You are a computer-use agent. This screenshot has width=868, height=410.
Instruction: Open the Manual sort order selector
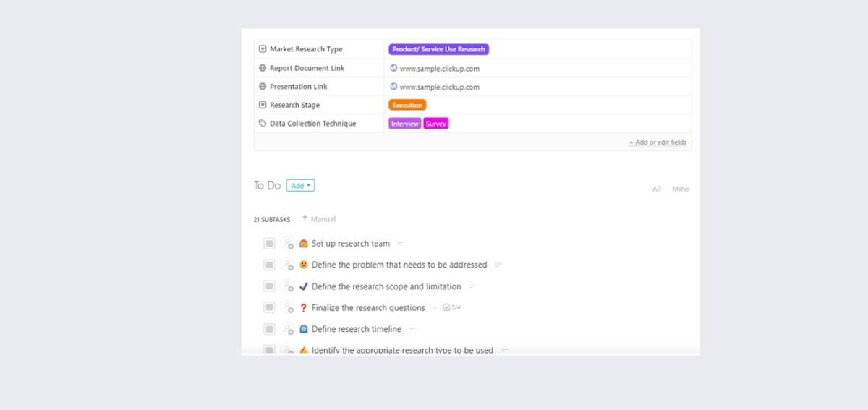tap(319, 219)
